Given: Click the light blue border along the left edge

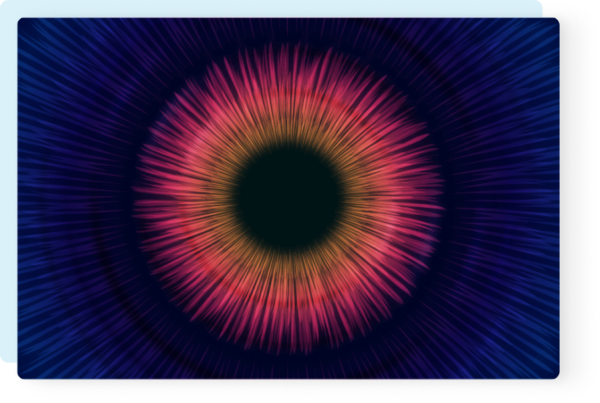Looking at the screenshot, I should pos(8,200).
